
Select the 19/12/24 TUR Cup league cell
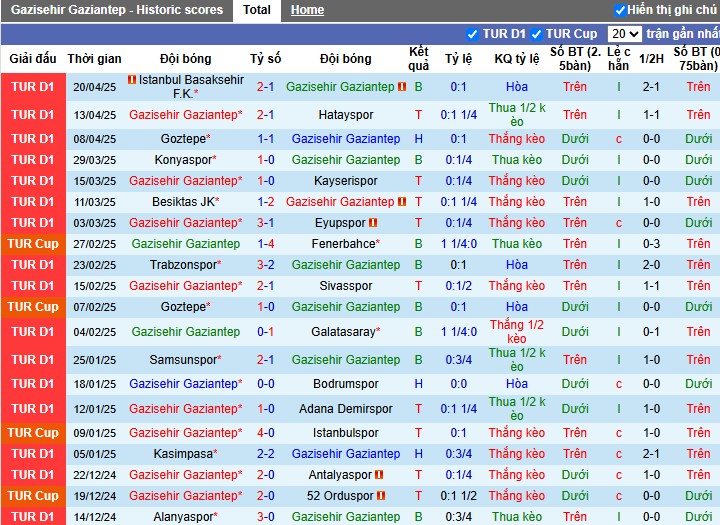click(33, 496)
